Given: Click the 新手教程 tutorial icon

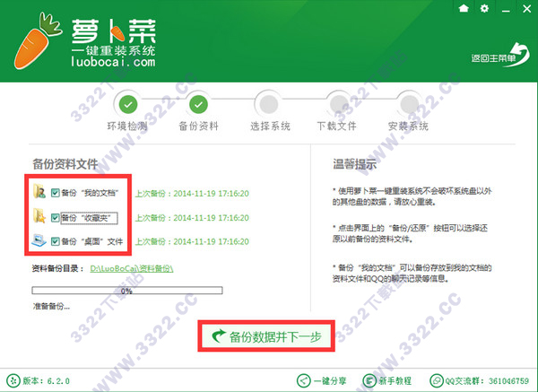Looking at the screenshot, I should pos(369,380).
